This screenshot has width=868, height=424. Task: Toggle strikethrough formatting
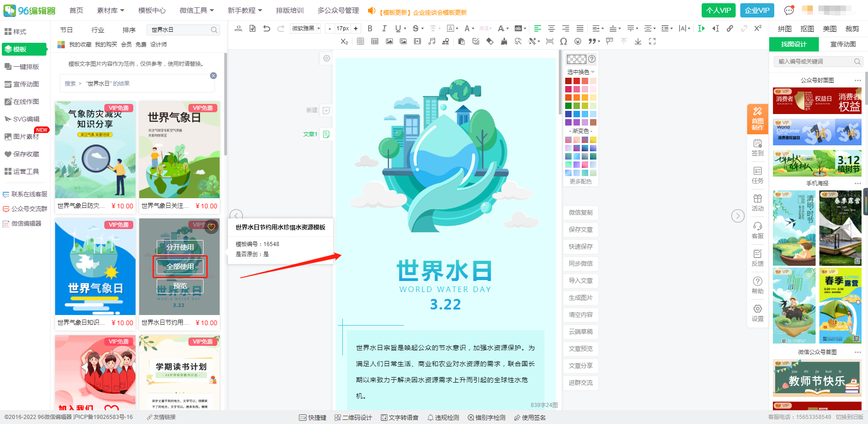tap(415, 29)
